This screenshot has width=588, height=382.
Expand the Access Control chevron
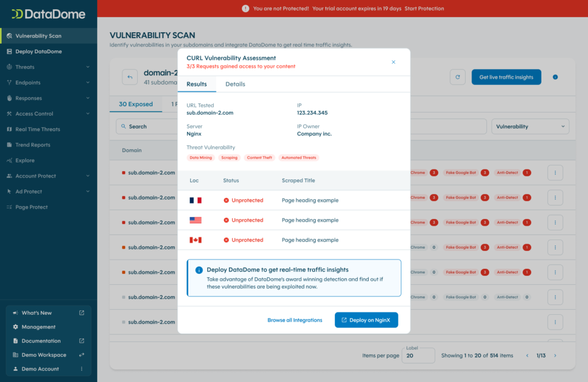[88, 114]
